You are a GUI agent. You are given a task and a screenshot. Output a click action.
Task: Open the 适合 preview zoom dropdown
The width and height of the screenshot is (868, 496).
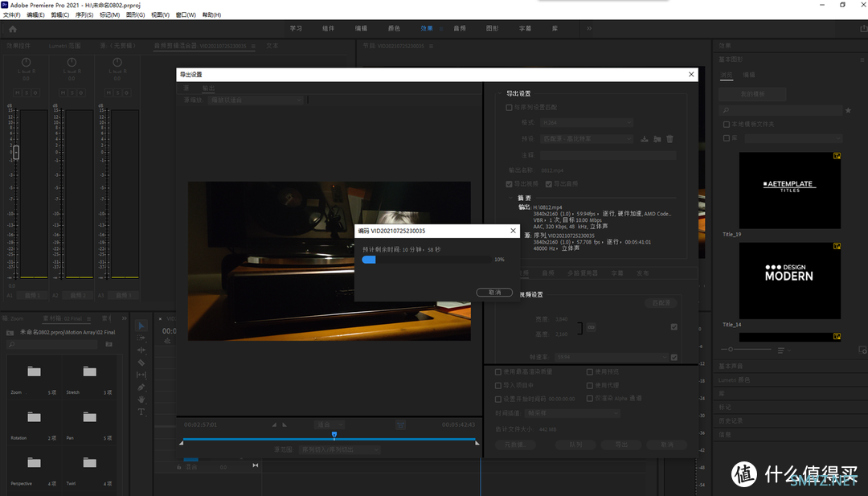point(330,424)
